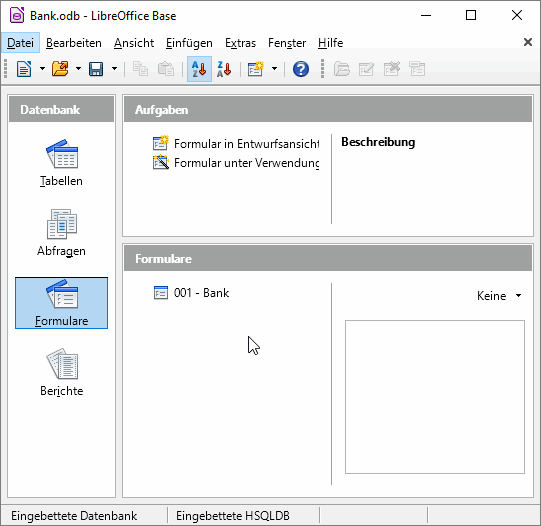Image resolution: width=541 pixels, height=526 pixels.
Task: Close document via menu bar X
Action: [528, 42]
